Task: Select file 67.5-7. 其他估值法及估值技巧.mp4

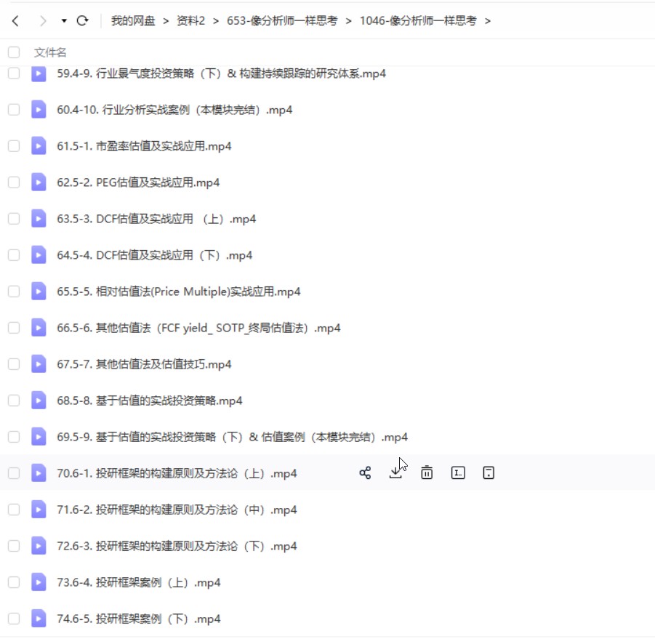Action: point(144,364)
